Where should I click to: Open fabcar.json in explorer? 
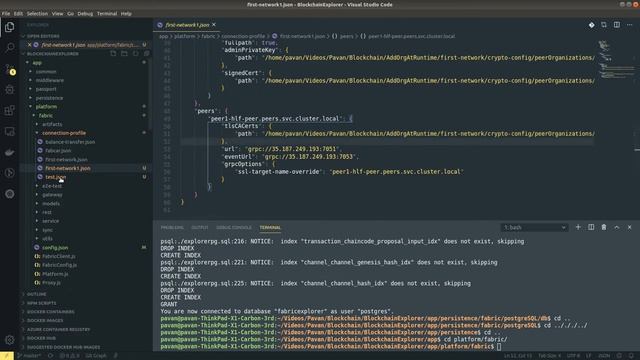(58, 151)
